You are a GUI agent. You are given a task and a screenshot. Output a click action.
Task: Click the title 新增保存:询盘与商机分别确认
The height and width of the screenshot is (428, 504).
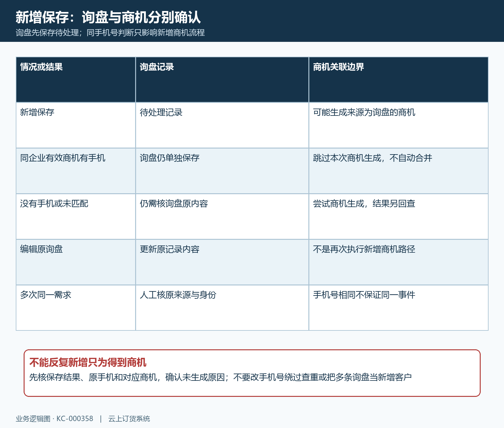tap(108, 17)
